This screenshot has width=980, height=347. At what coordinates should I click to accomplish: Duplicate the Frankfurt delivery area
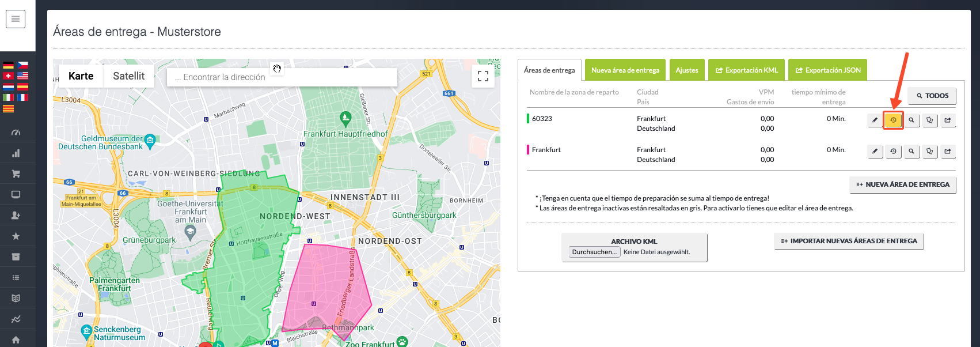[929, 151]
